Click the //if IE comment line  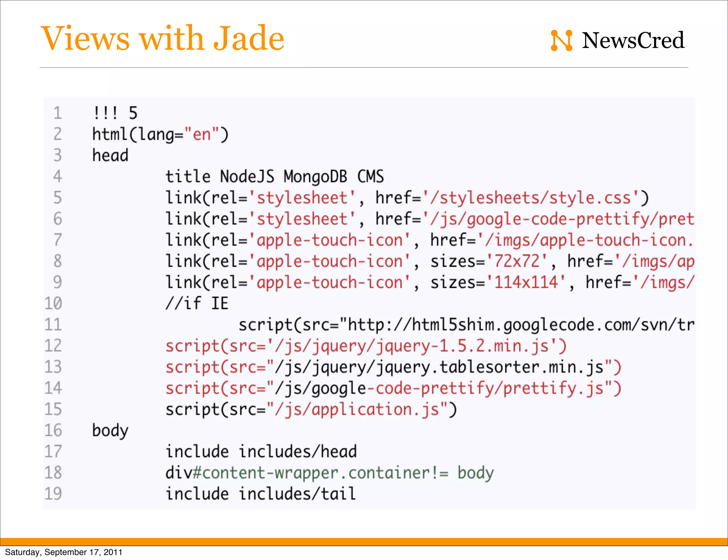click(x=197, y=304)
